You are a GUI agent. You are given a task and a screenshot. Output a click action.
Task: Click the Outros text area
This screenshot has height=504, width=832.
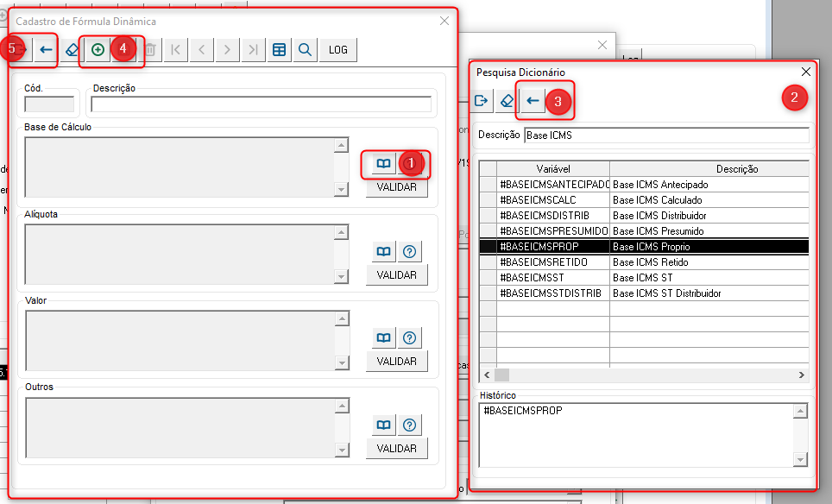pyautogui.click(x=180, y=427)
